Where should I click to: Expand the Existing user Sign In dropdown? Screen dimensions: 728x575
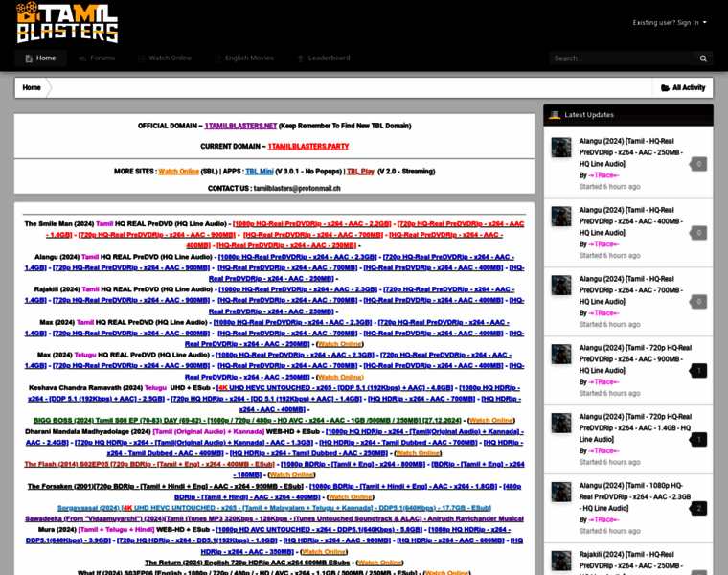[670, 22]
